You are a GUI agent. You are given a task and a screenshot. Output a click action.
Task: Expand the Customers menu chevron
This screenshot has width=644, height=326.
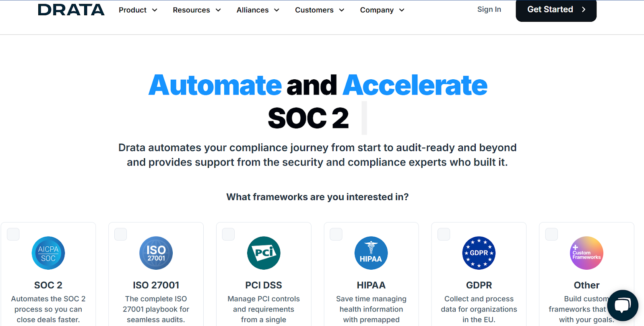[342, 10]
